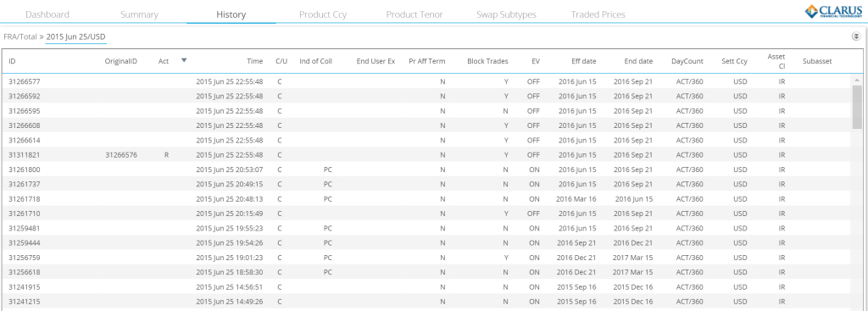This screenshot has width=868, height=311.
Task: Click the ID column header
Action: tap(12, 61)
